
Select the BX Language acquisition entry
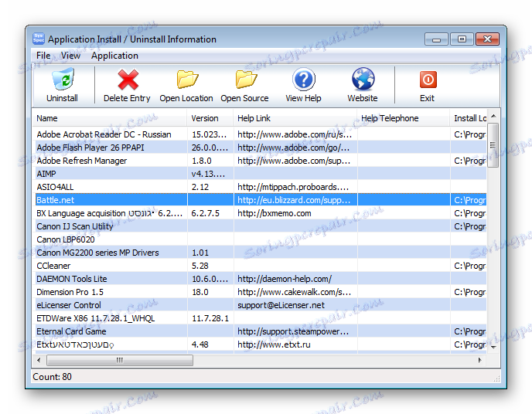tap(260, 213)
